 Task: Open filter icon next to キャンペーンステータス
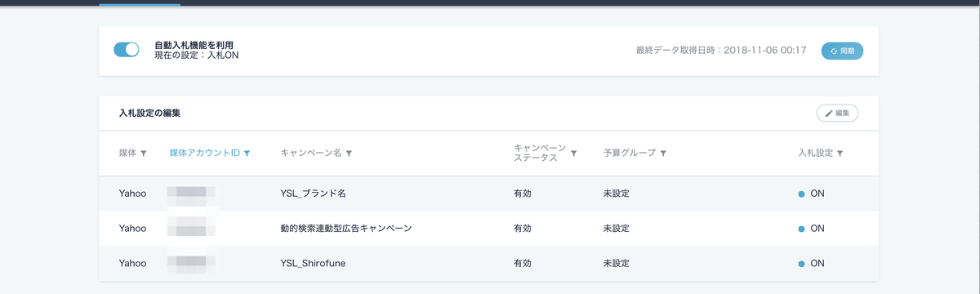point(573,153)
